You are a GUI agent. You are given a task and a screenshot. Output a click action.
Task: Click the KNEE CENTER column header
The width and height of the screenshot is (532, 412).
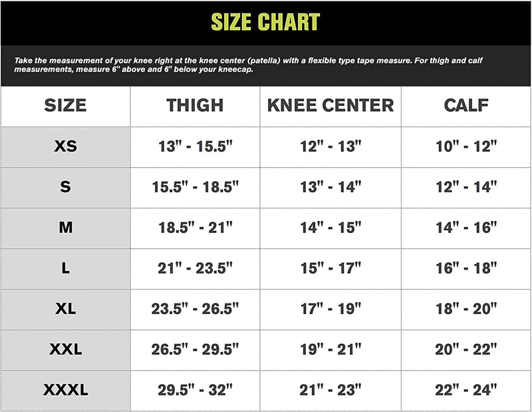(331, 105)
